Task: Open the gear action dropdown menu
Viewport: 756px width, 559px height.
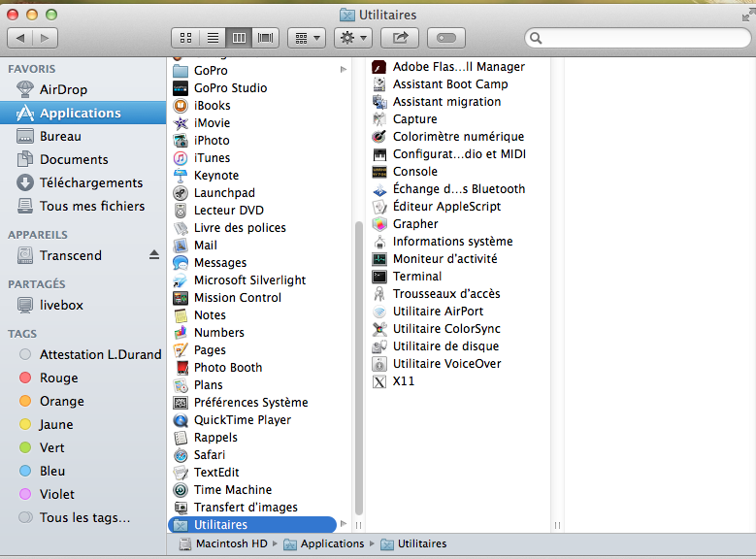Action: pyautogui.click(x=352, y=38)
